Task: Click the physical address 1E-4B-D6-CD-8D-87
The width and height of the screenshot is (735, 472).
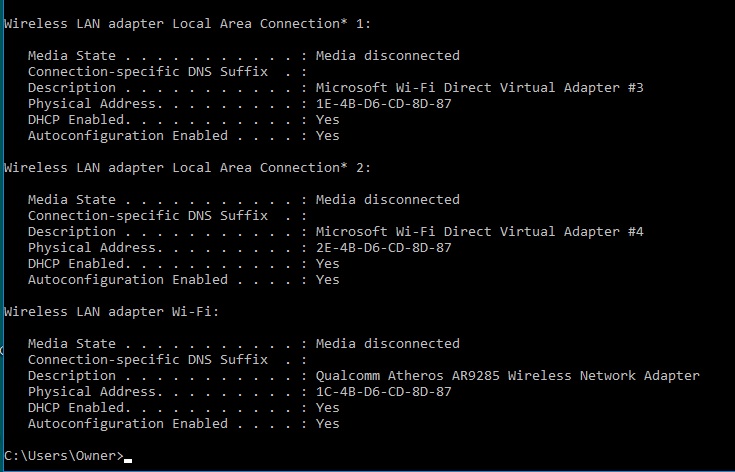Action: click(383, 103)
